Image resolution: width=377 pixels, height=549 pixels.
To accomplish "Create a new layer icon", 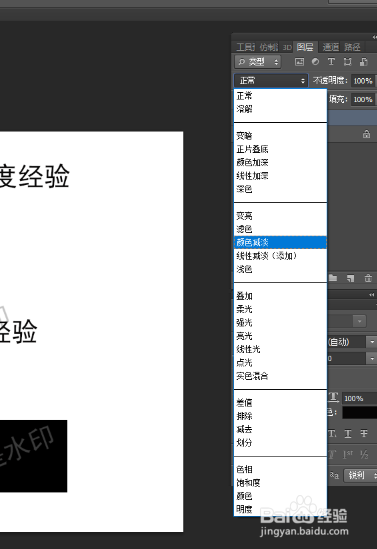I will [350, 278].
